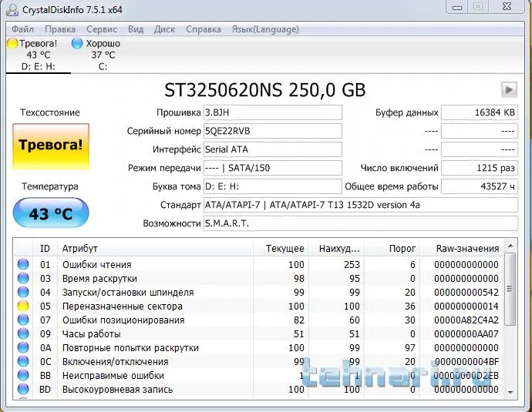Select the Высокоуровневая запись attribute text

117,390
